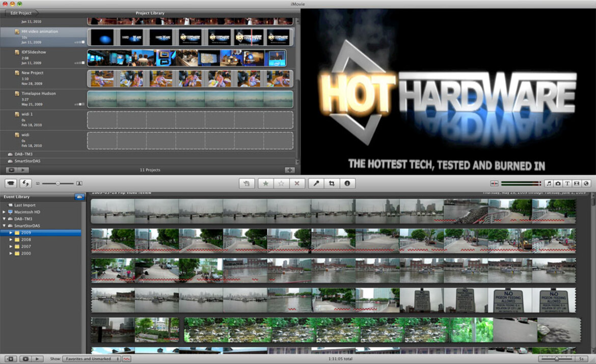The height and width of the screenshot is (364, 596).
Task: Adjust the thumbnail size slider in toolbar
Action: 58,183
